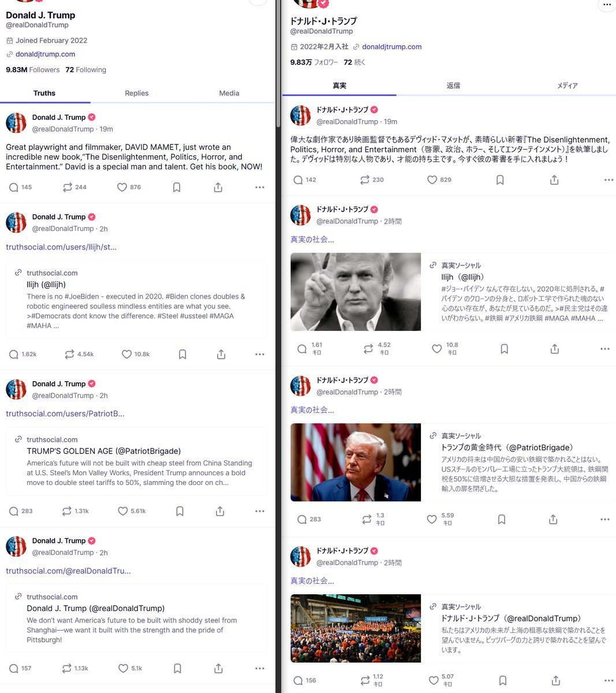Open more options on the Japanese llijh post
The width and height of the screenshot is (616, 693).
(x=605, y=349)
